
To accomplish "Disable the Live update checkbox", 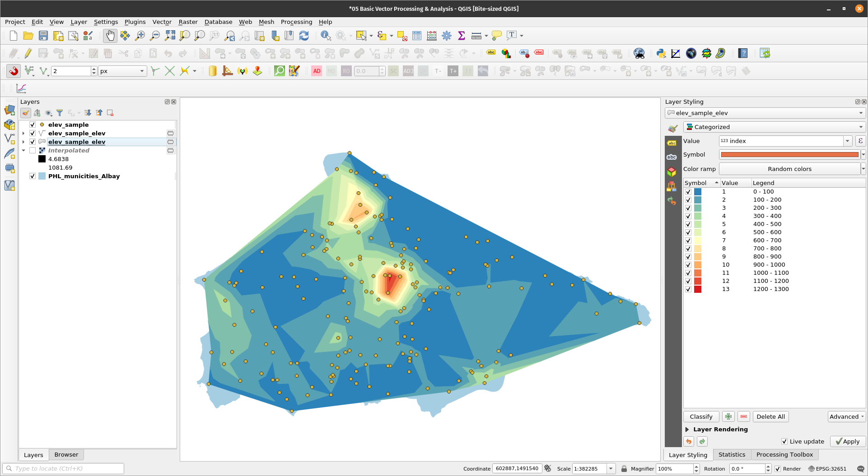I will (784, 442).
